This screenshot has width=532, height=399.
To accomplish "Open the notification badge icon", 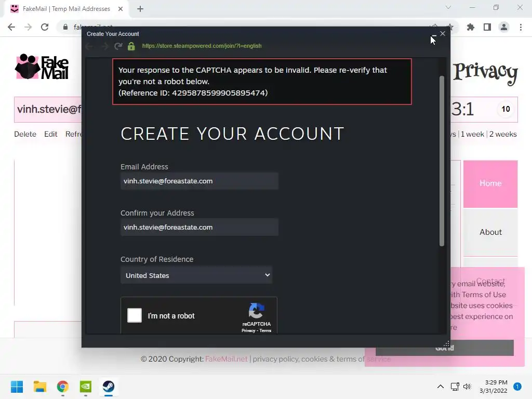I will [x=517, y=387].
